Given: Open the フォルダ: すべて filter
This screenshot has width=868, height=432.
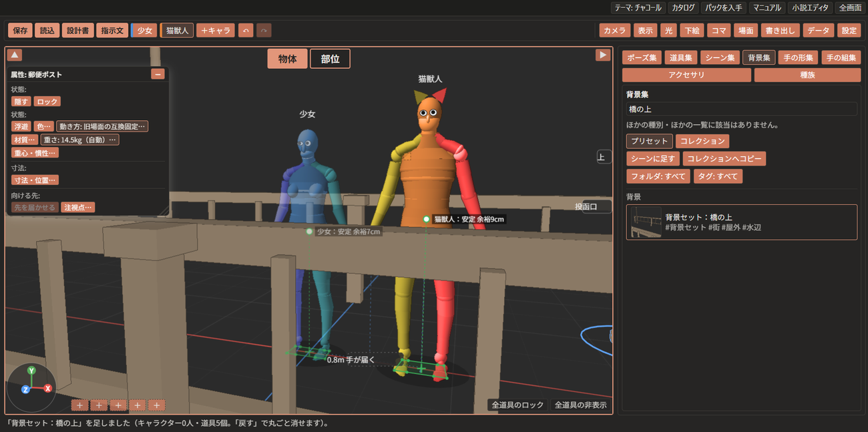Looking at the screenshot, I should point(658,176).
